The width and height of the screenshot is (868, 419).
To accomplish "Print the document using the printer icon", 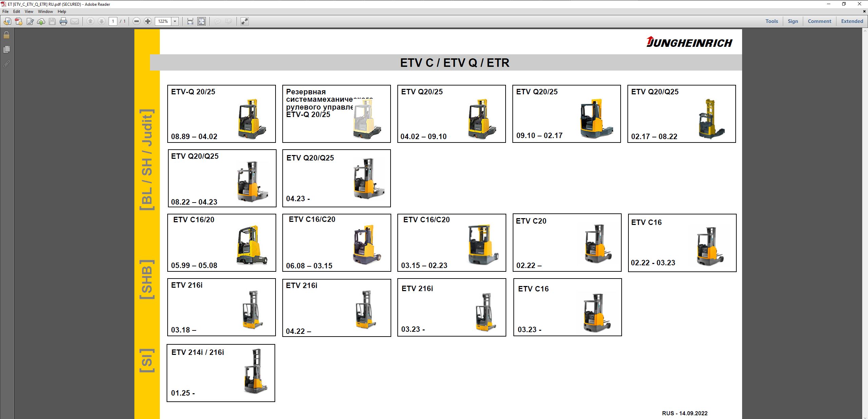I will coord(63,21).
